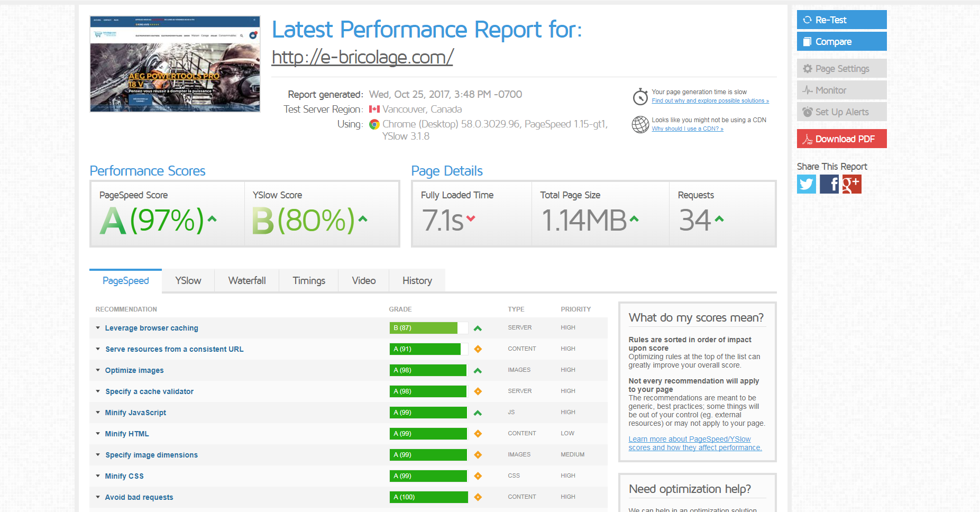Share report on Twitter icon

pyautogui.click(x=807, y=184)
